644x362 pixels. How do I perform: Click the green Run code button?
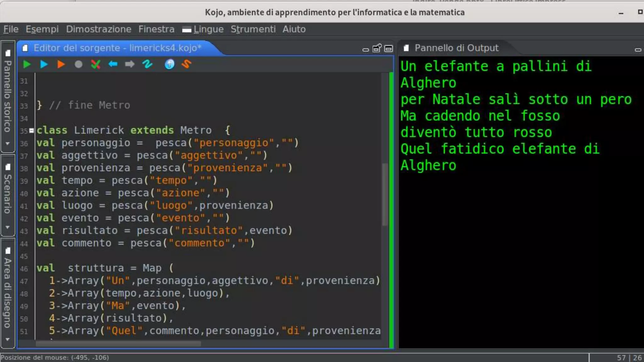tap(27, 64)
